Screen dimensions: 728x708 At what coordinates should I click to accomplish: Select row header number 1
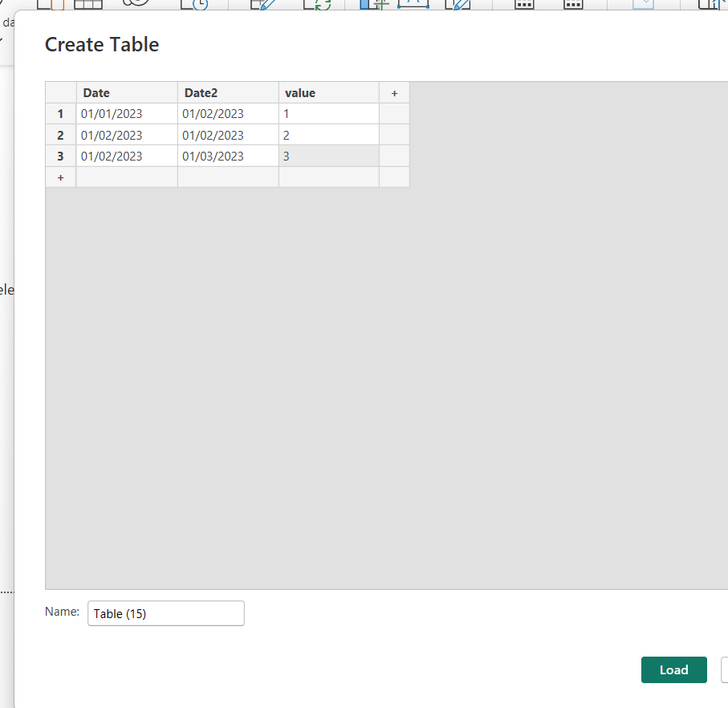pos(60,114)
